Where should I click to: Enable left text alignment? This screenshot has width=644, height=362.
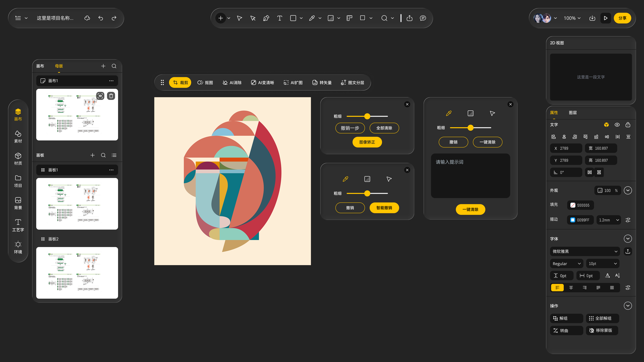point(557,288)
